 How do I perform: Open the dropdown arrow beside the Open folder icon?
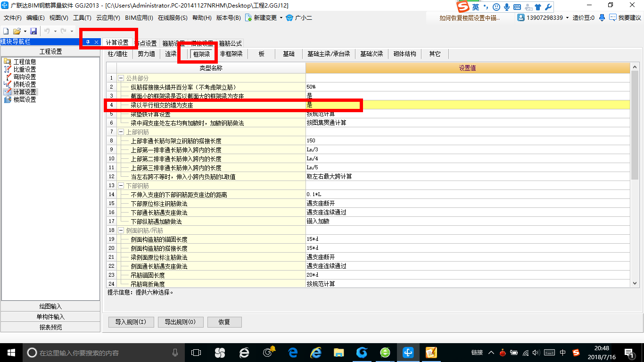click(x=25, y=31)
